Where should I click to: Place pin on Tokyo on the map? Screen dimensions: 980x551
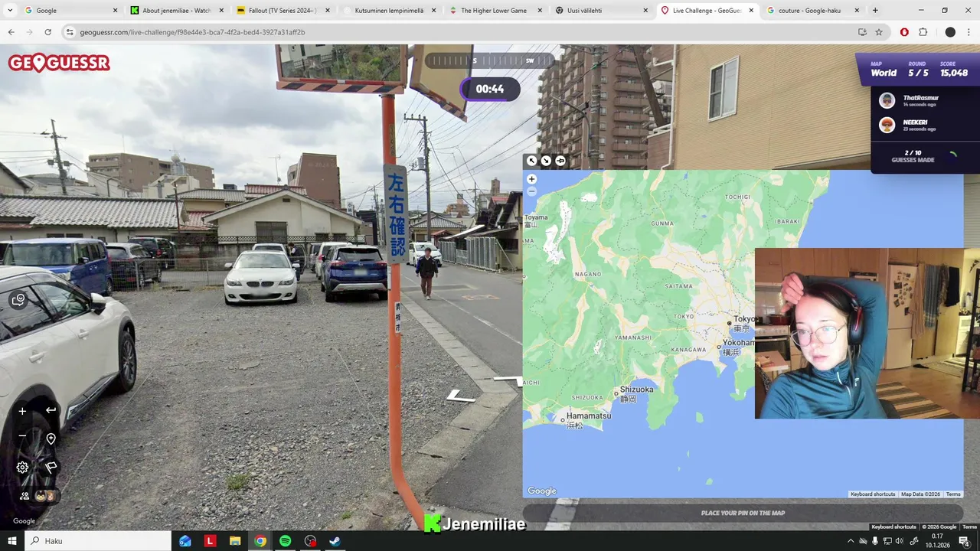(729, 323)
